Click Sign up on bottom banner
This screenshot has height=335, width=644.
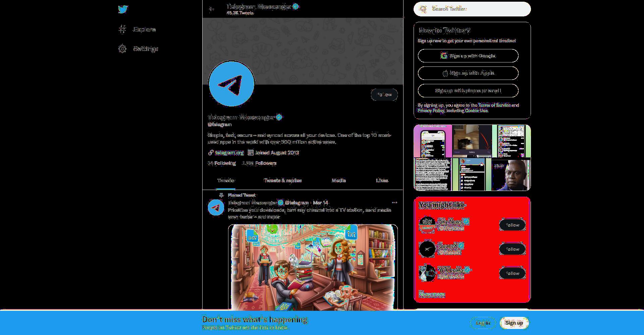514,323
